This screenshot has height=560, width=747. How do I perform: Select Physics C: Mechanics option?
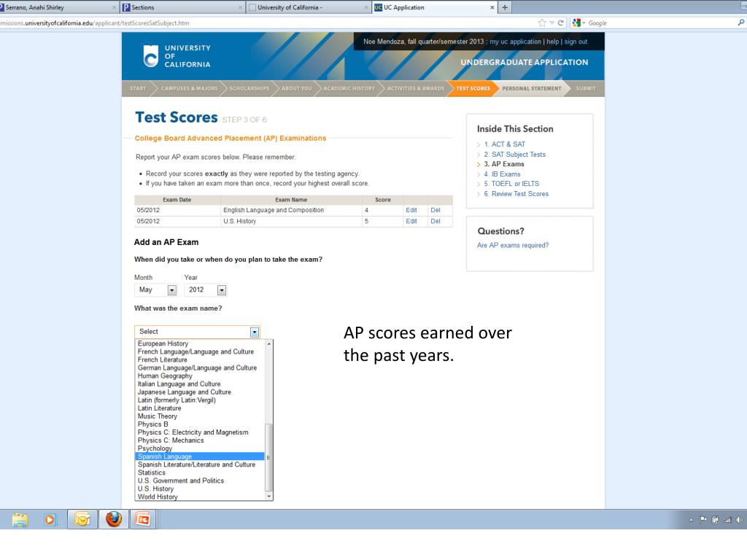coord(200,440)
